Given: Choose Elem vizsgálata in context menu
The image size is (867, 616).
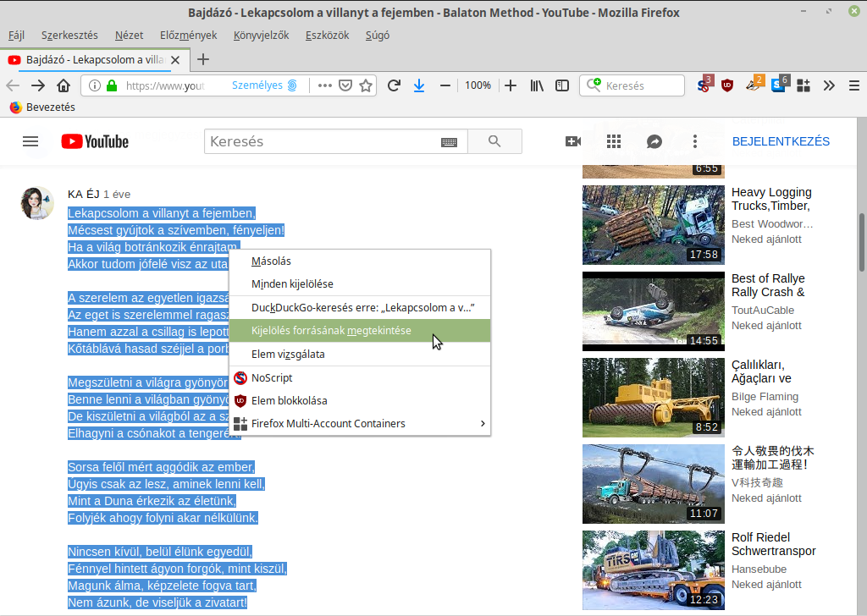Looking at the screenshot, I should 360,355.
